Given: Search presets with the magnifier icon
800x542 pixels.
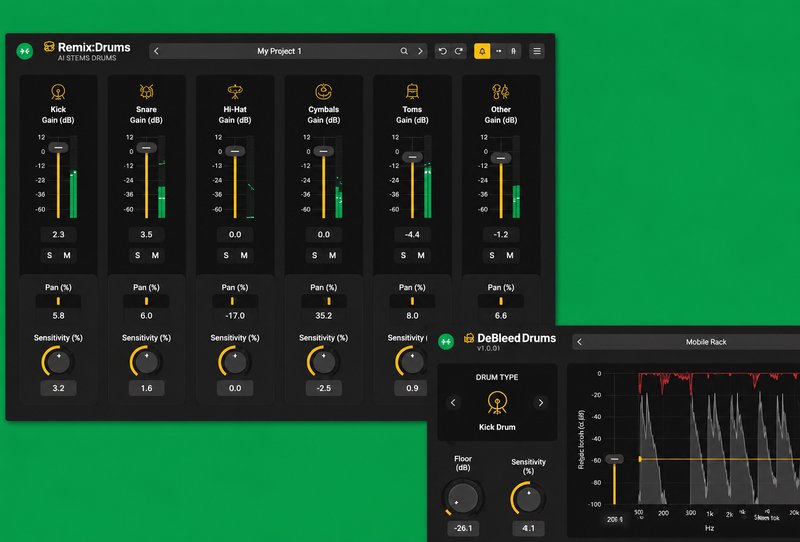Looking at the screenshot, I should pyautogui.click(x=404, y=51).
